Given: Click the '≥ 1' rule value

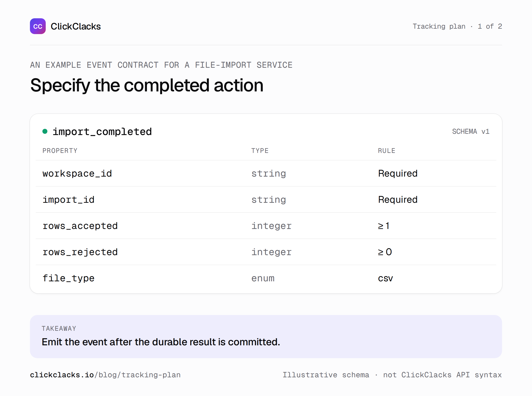Looking at the screenshot, I should coord(384,226).
